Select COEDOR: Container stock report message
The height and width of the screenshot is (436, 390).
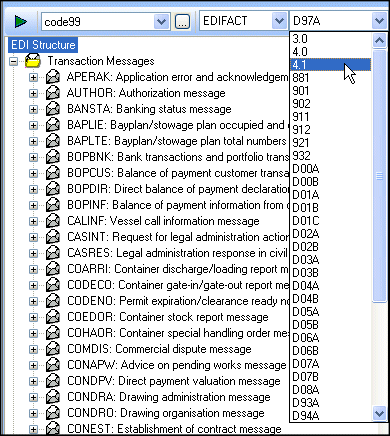[x=168, y=317]
